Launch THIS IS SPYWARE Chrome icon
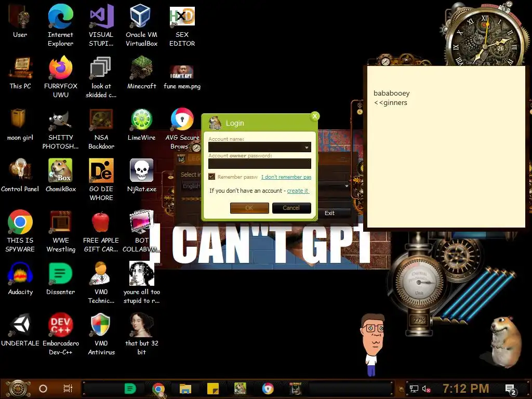This screenshot has height=399, width=532. [20, 231]
